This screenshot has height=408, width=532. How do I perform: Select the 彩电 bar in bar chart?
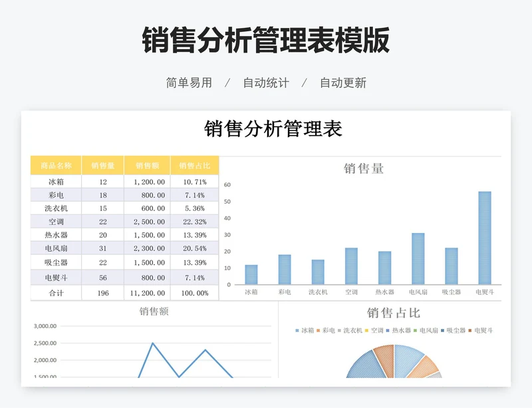point(285,270)
